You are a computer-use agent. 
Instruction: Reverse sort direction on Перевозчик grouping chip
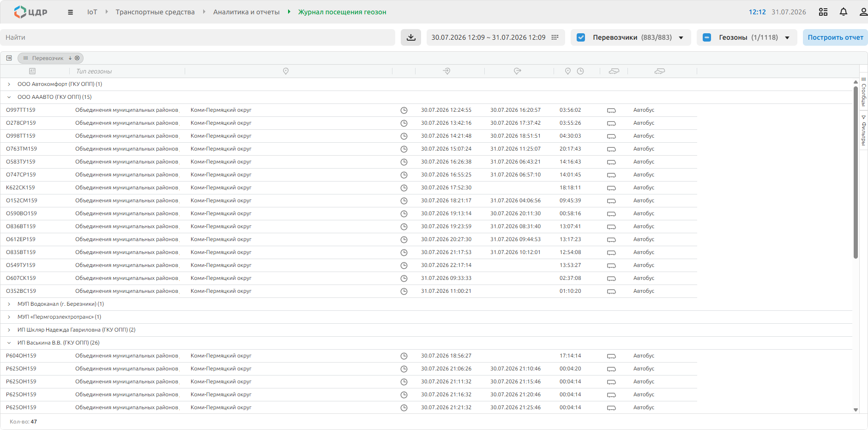click(70, 58)
